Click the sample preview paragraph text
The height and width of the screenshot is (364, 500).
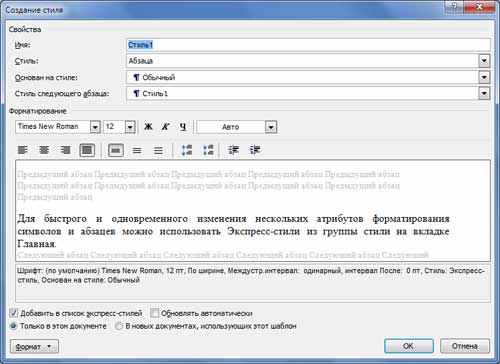[x=233, y=231]
